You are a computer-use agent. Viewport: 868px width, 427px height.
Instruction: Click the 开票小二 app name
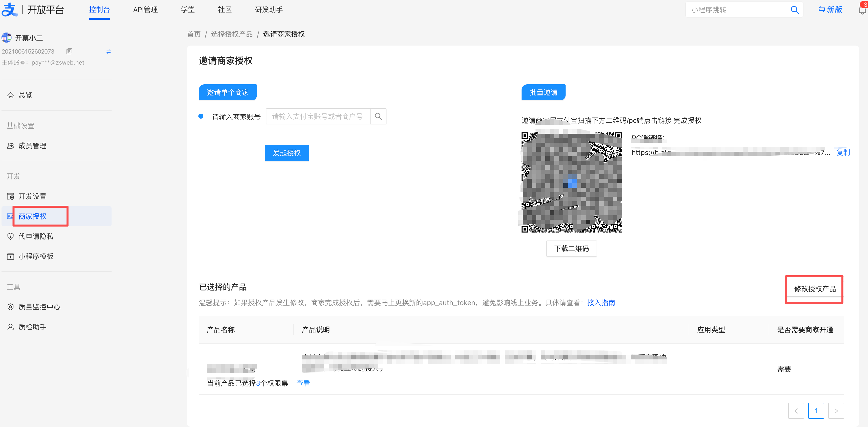point(29,38)
